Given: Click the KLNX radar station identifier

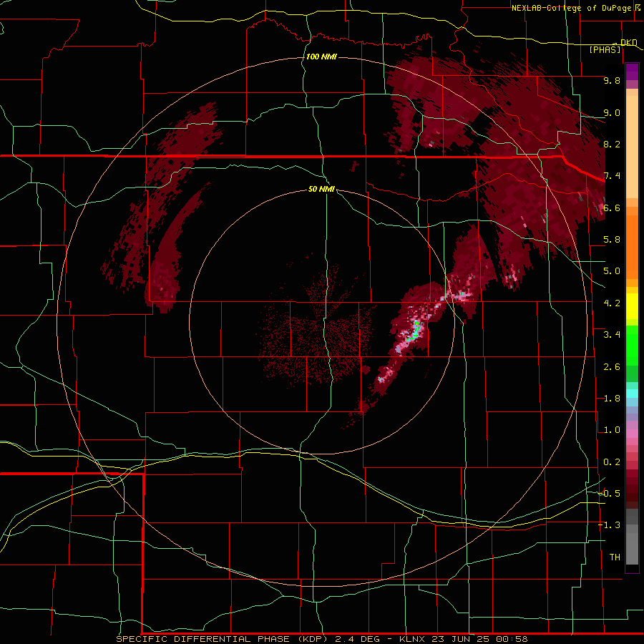Looking at the screenshot, I should (x=413, y=639).
